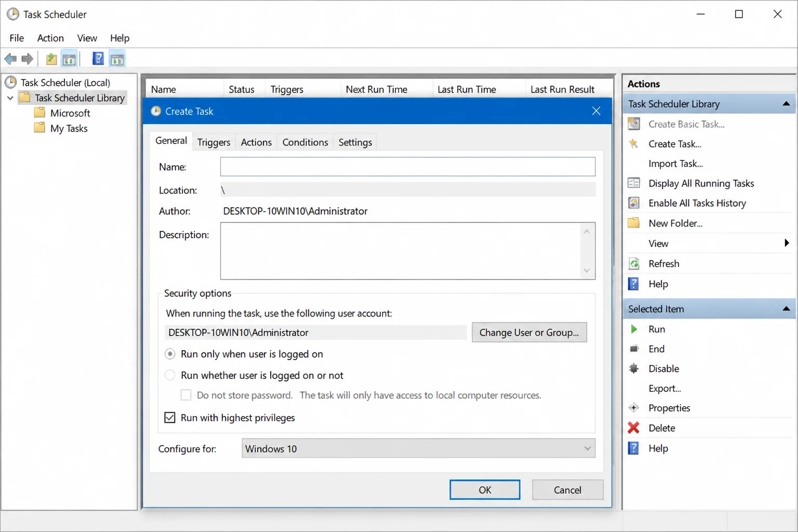Expand the View submenu arrow
The height and width of the screenshot is (532, 798).
pos(787,243)
